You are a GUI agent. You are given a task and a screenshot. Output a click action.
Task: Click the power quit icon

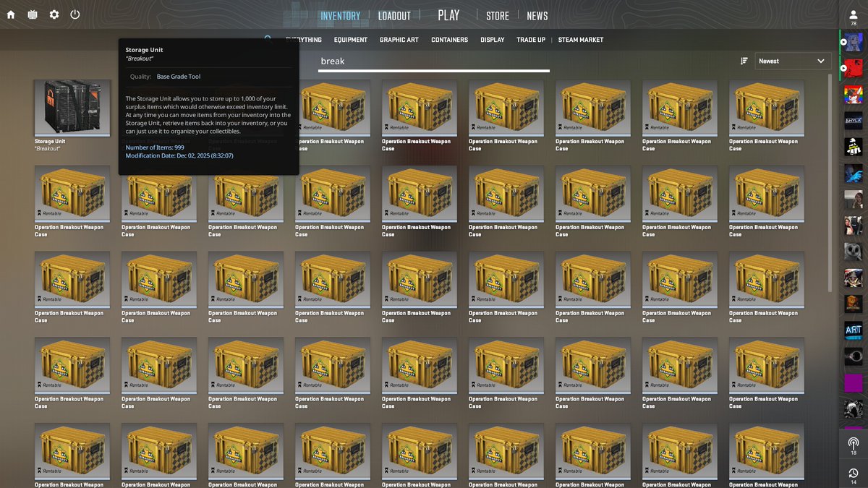click(x=75, y=14)
